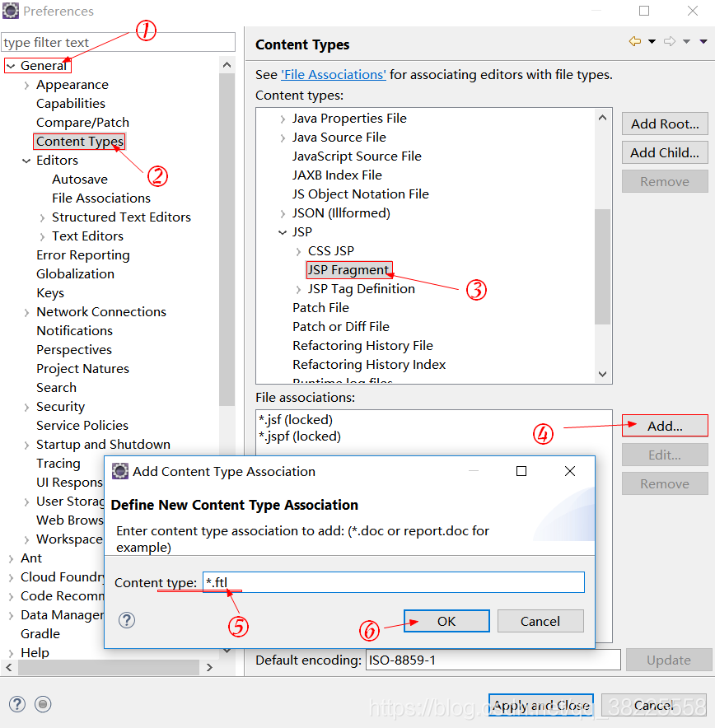This screenshot has height=728, width=715.
Task: Collapse the Editors tree node
Action: pos(26,161)
